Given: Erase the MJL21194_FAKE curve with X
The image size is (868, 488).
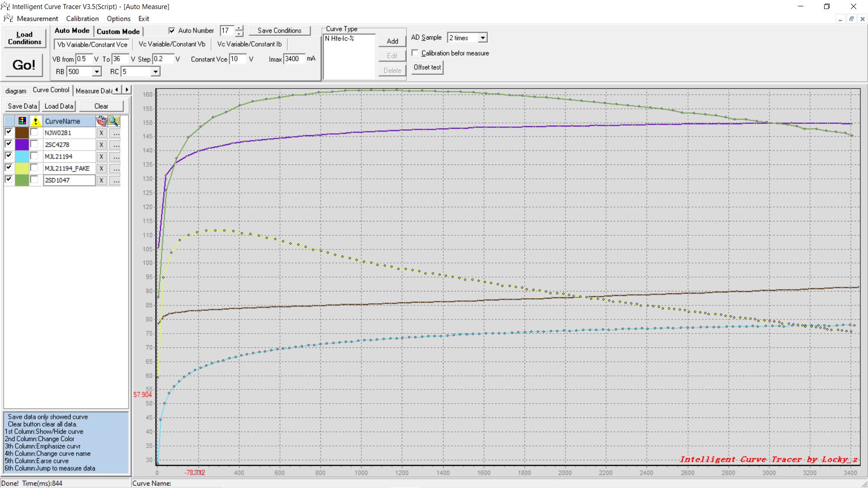Looking at the screenshot, I should pos(101,169).
